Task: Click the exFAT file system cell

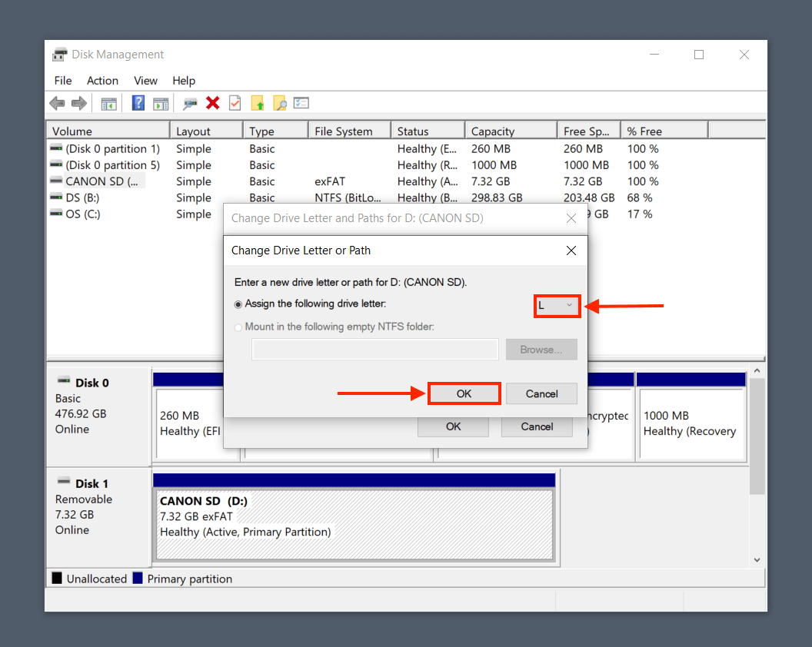Action: coord(330,181)
